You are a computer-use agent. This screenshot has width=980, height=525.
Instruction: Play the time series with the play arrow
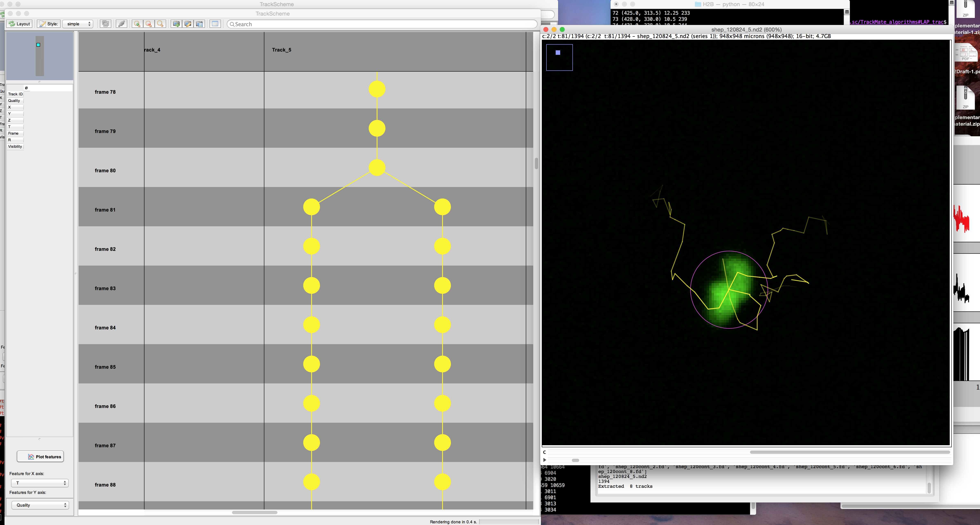point(545,460)
